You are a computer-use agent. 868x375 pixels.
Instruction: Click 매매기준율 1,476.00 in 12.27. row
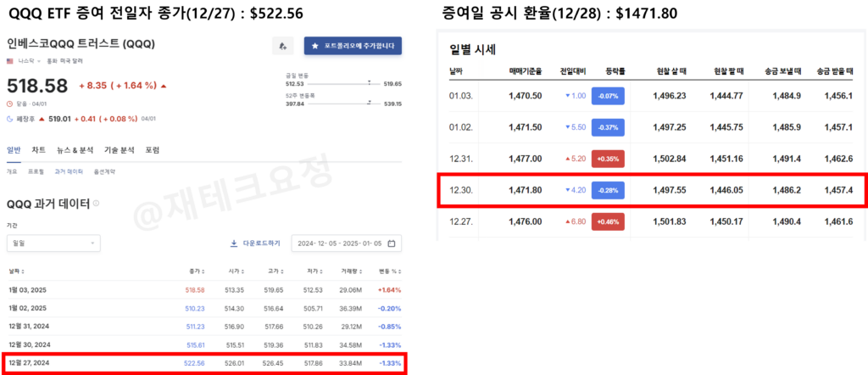click(526, 221)
